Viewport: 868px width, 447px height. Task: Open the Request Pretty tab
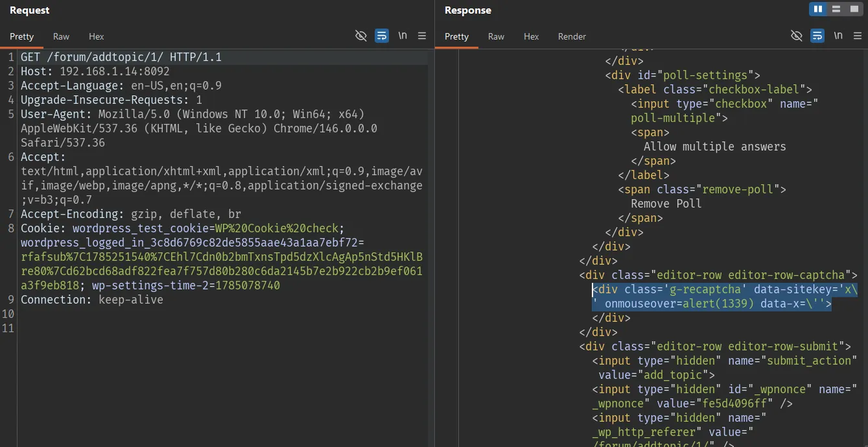[x=21, y=36]
